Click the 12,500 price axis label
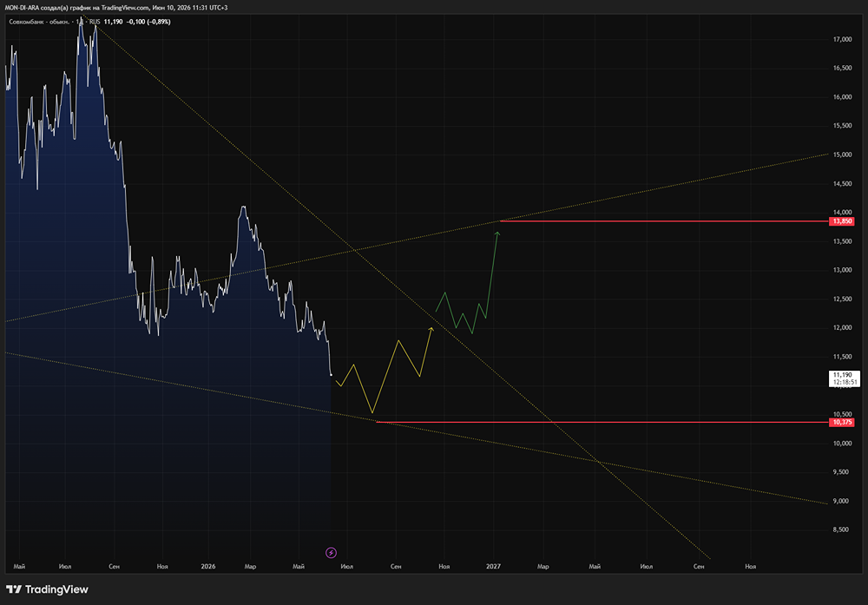 click(843, 299)
